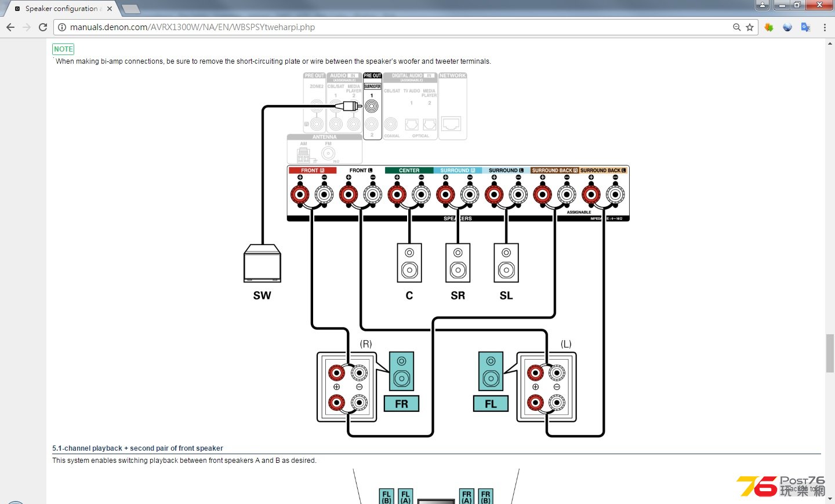Open the orange-green extension icon

(x=769, y=27)
